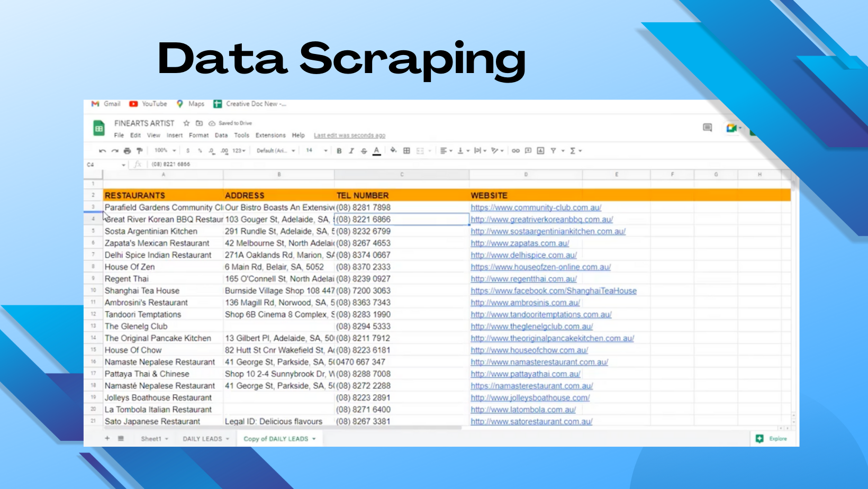Open the YouTube bookmark

tap(148, 104)
